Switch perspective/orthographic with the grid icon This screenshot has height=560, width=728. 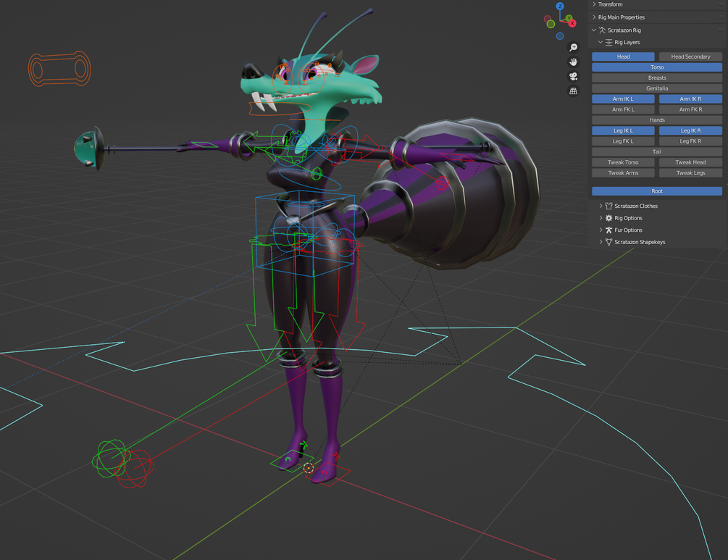click(574, 91)
